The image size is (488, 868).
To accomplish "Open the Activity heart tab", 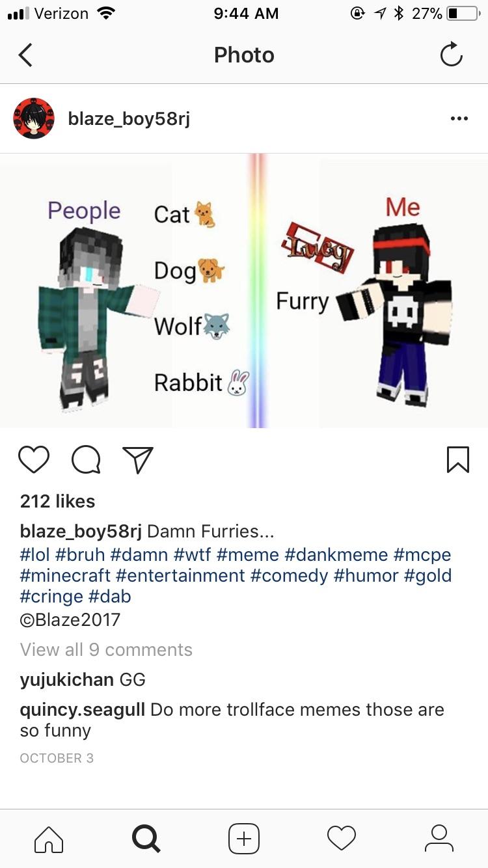I will (342, 839).
